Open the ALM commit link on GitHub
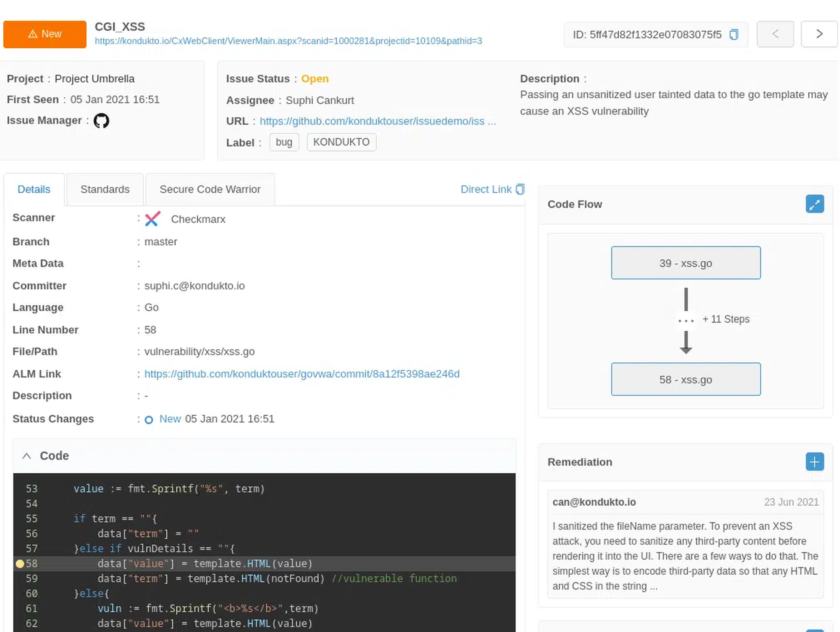The height and width of the screenshot is (632, 840). coord(301,374)
